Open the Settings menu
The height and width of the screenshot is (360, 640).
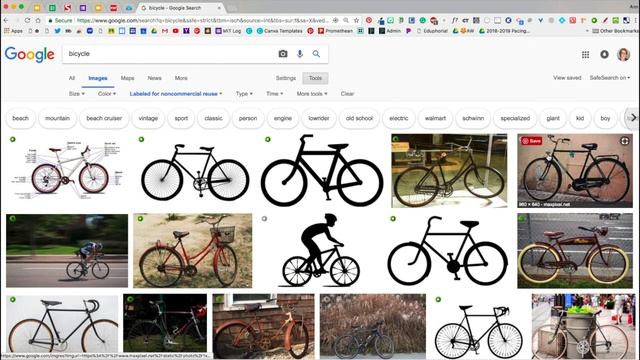point(286,78)
